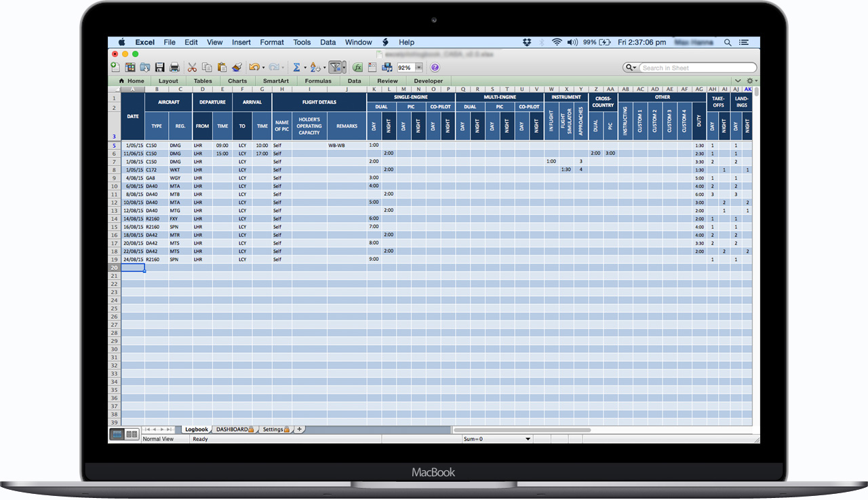The image size is (868, 500).
Task: Click the 17:00 arrival time cell
Action: click(262, 154)
